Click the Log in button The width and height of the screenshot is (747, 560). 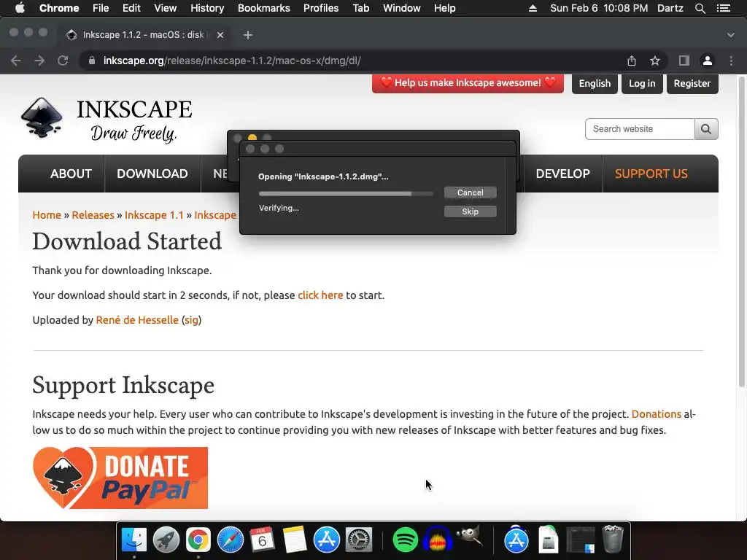pyautogui.click(x=642, y=83)
